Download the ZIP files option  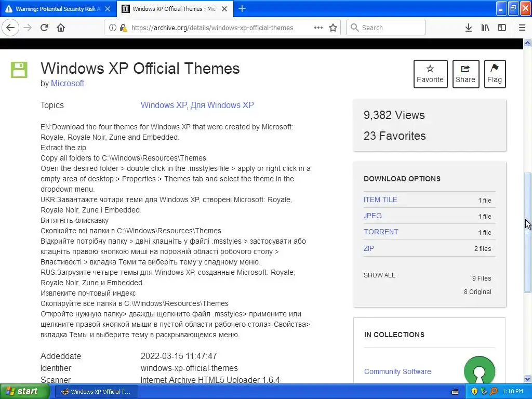(369, 248)
